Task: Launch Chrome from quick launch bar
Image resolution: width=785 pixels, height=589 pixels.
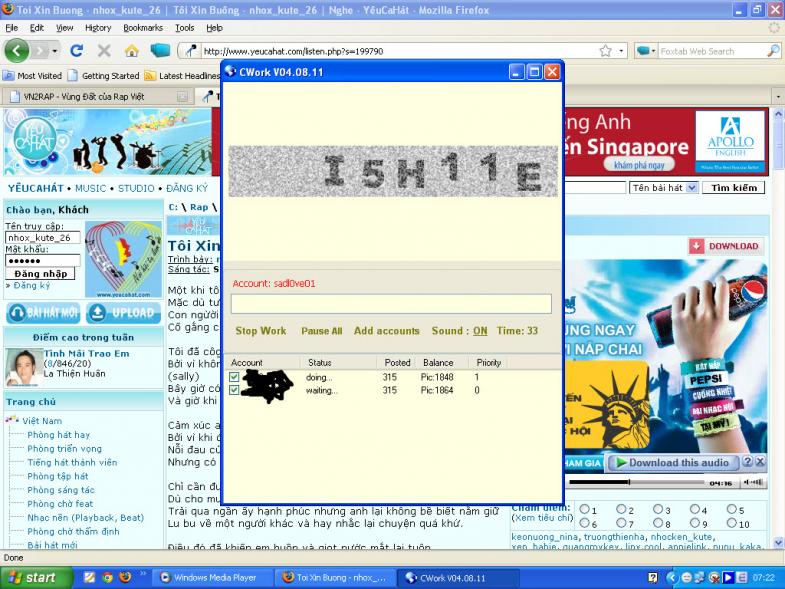Action: [107, 577]
